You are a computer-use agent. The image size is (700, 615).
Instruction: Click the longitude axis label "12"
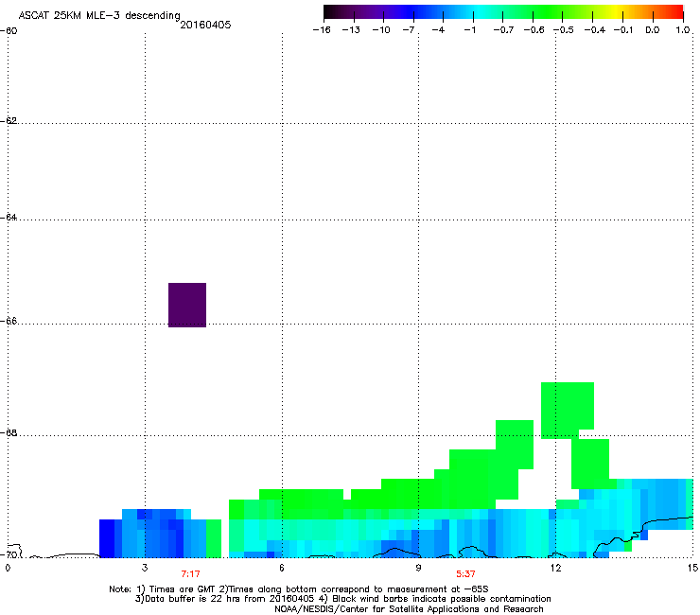click(x=555, y=568)
